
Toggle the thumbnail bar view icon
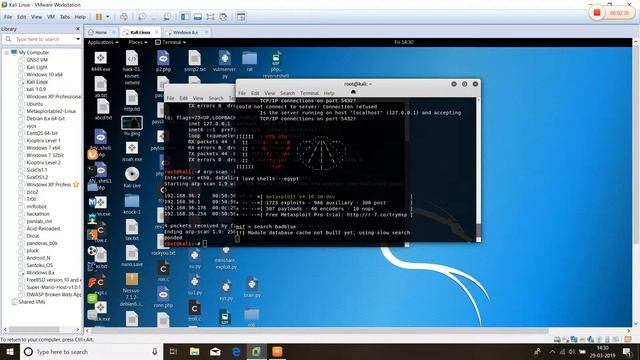pyautogui.click(x=198, y=17)
